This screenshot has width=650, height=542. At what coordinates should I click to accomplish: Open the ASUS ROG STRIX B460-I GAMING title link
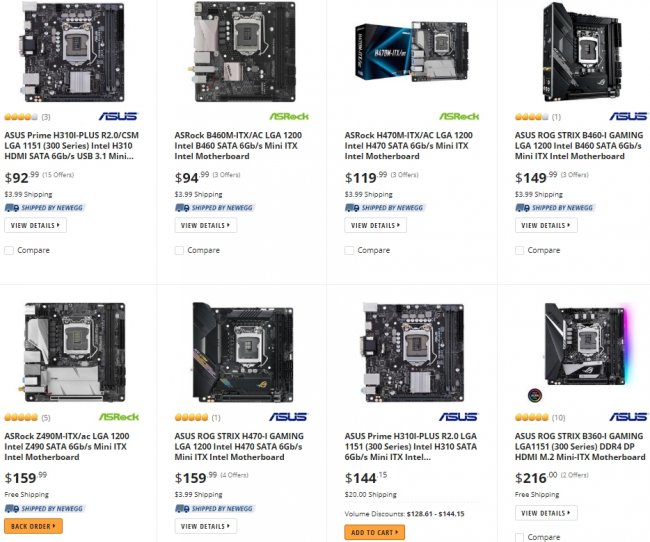(580, 145)
